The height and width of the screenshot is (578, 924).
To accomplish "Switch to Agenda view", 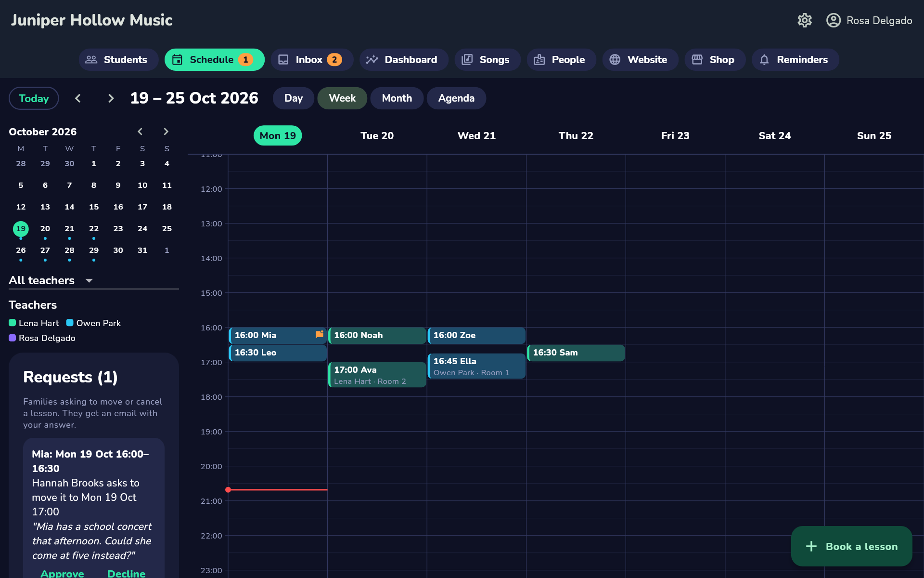I will coord(456,98).
